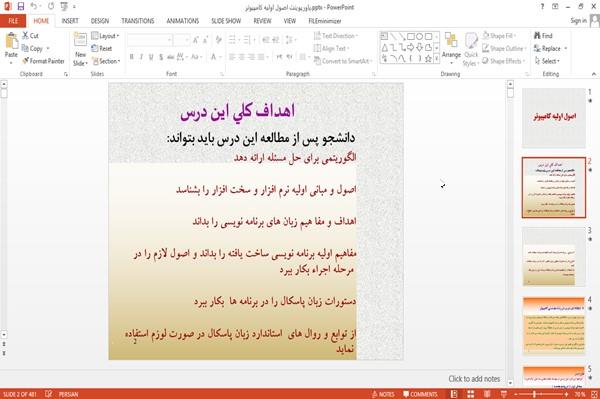The width and height of the screenshot is (600, 399).
Task: Expand the Shape Effects dropdown
Action: point(504,61)
